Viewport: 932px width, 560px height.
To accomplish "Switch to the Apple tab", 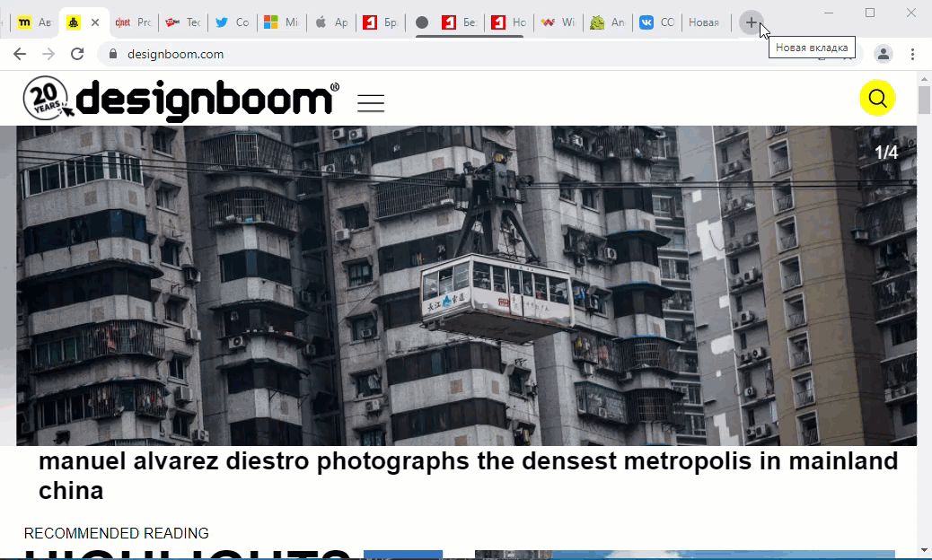I will tap(331, 22).
